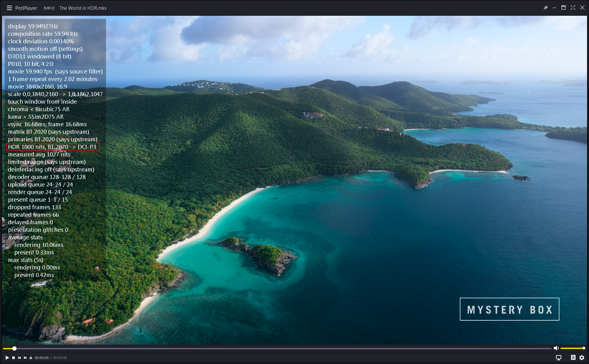Image resolution: width=589 pixels, height=364 pixels.
Task: Click the 'movie 59.940 fps' line
Action: [55, 72]
